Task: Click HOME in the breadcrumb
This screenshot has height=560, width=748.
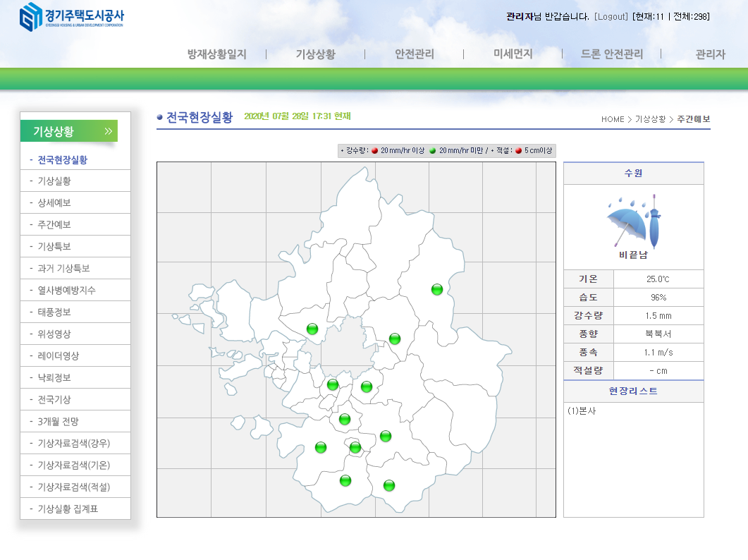Action: coord(613,119)
